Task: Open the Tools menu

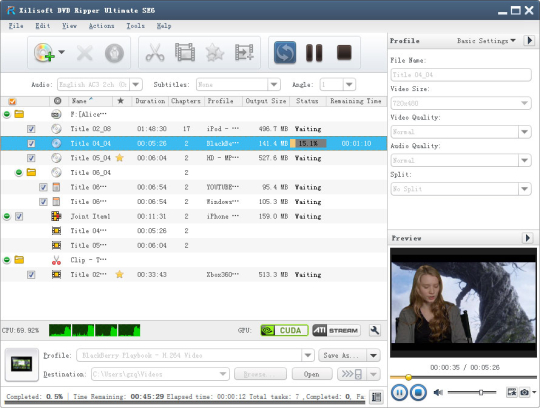Action: tap(135, 26)
